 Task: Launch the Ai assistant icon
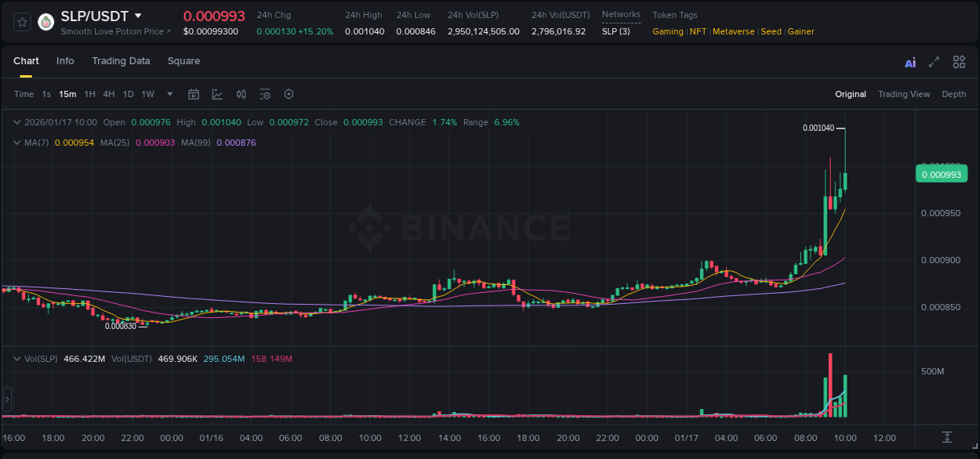[x=910, y=61]
